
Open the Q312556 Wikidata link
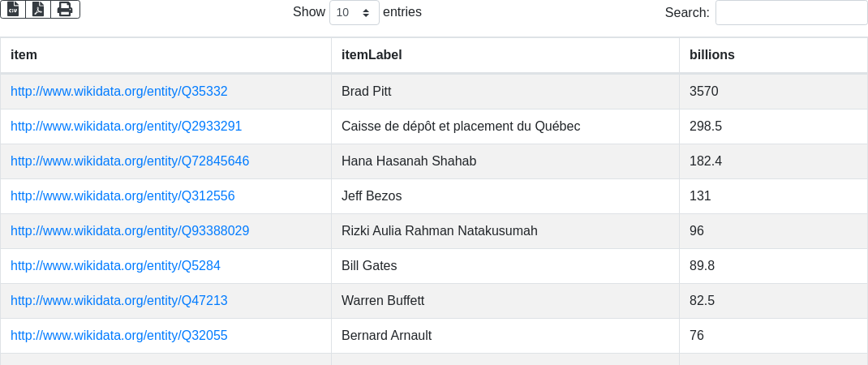point(122,196)
